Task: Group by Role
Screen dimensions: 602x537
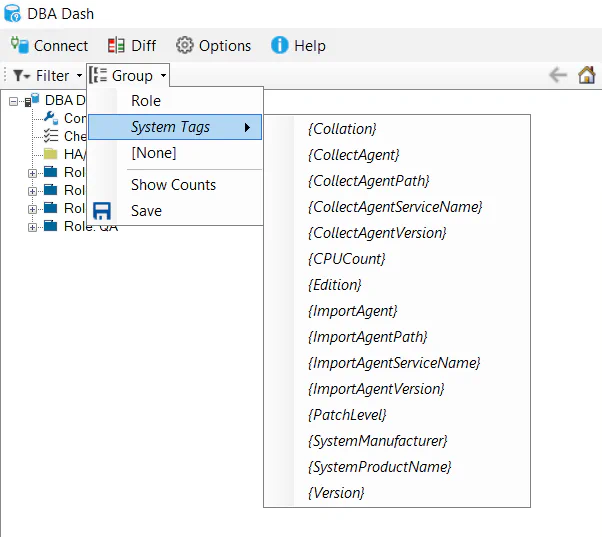Action: 146,101
